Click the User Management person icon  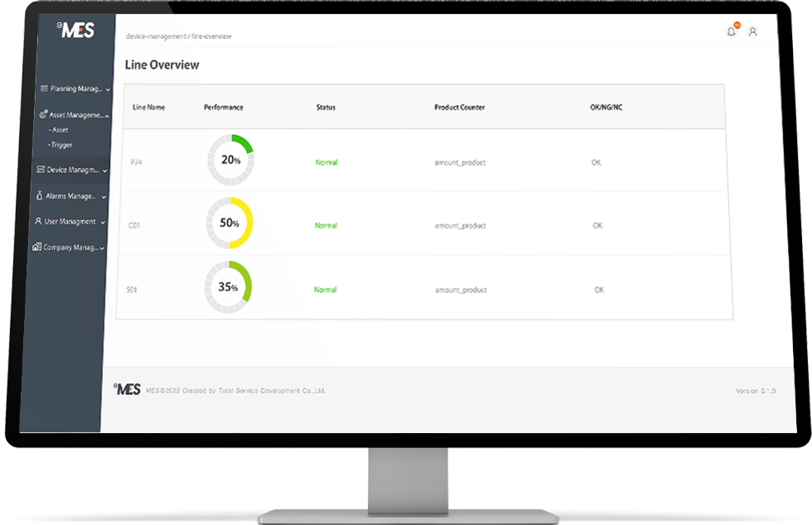pos(38,222)
